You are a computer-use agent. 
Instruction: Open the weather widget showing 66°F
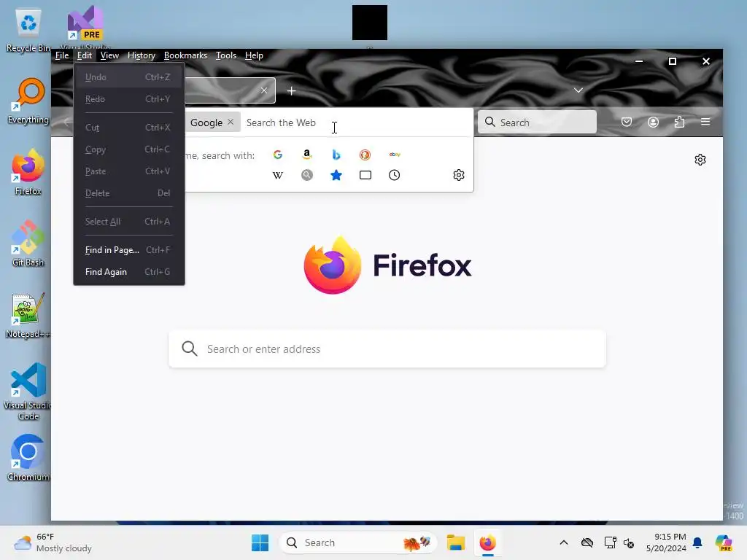(x=53, y=542)
